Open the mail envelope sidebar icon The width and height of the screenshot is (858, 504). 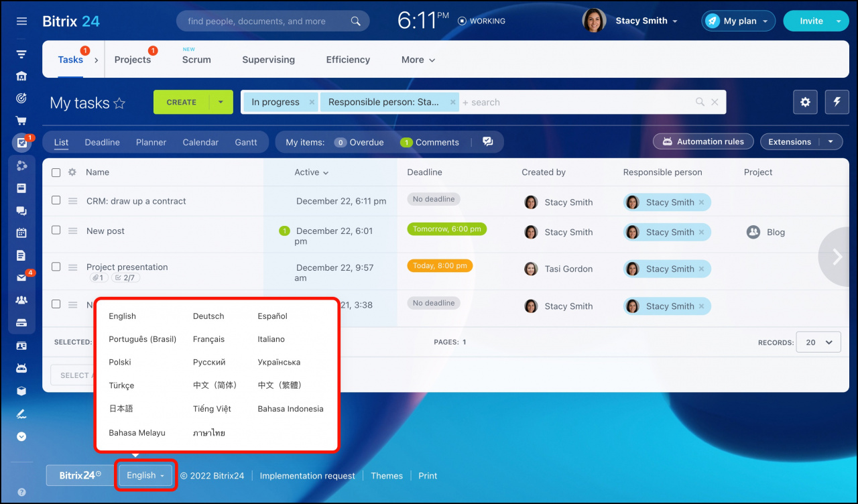pos(21,278)
